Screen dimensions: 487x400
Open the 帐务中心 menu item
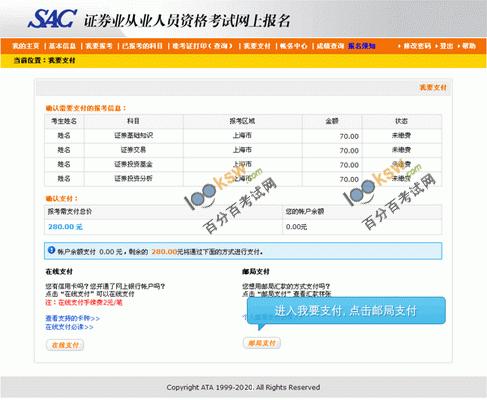coord(293,46)
